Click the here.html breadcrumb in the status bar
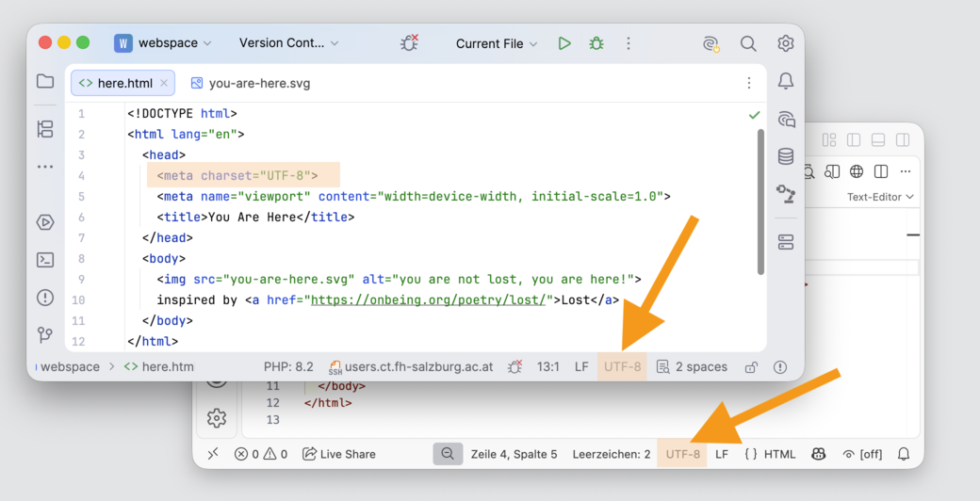Viewport: 980px width, 501px height. (x=158, y=366)
